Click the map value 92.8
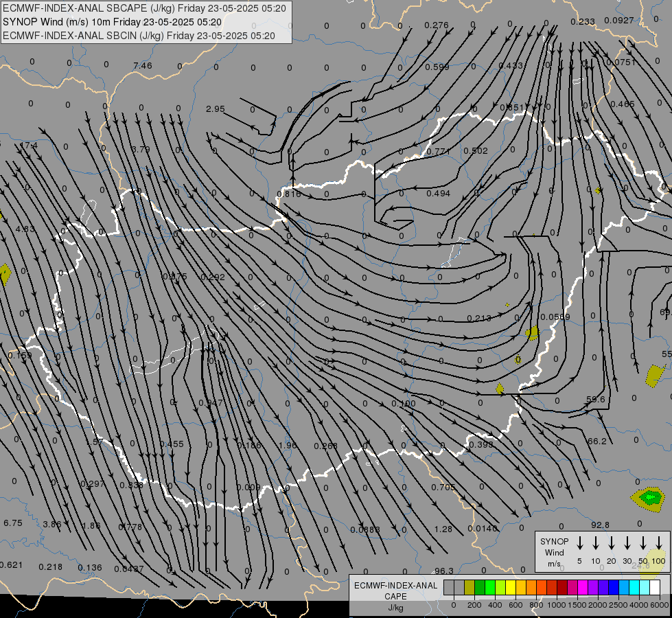The width and height of the screenshot is (672, 618). tap(600, 525)
